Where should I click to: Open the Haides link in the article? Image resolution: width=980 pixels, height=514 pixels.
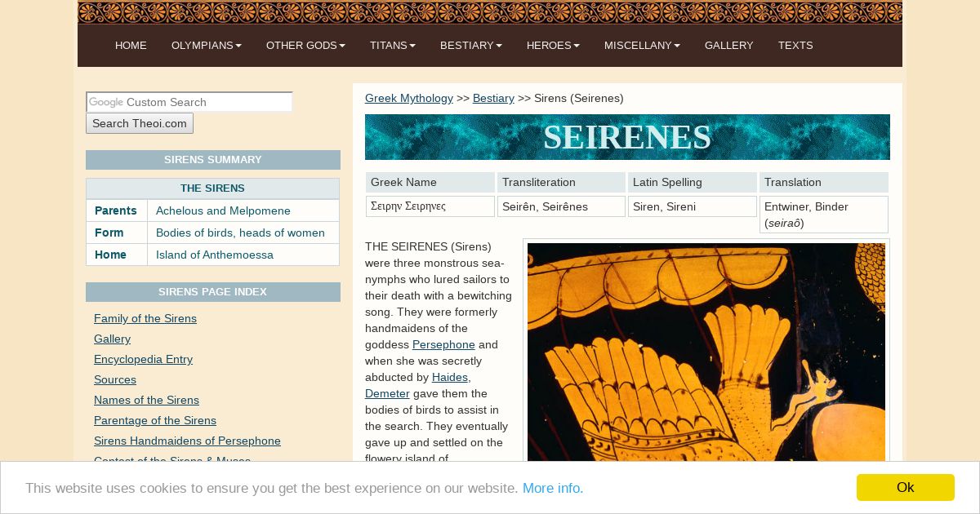450,377
